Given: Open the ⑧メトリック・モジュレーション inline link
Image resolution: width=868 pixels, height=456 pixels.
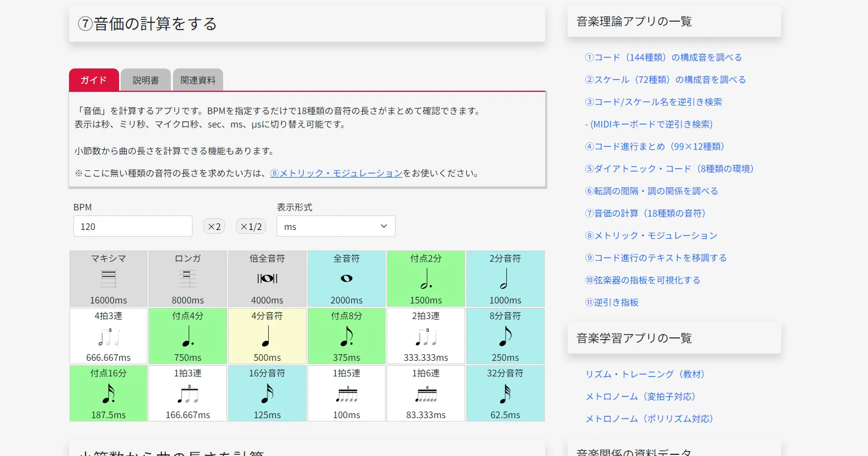Looking at the screenshot, I should 336,173.
